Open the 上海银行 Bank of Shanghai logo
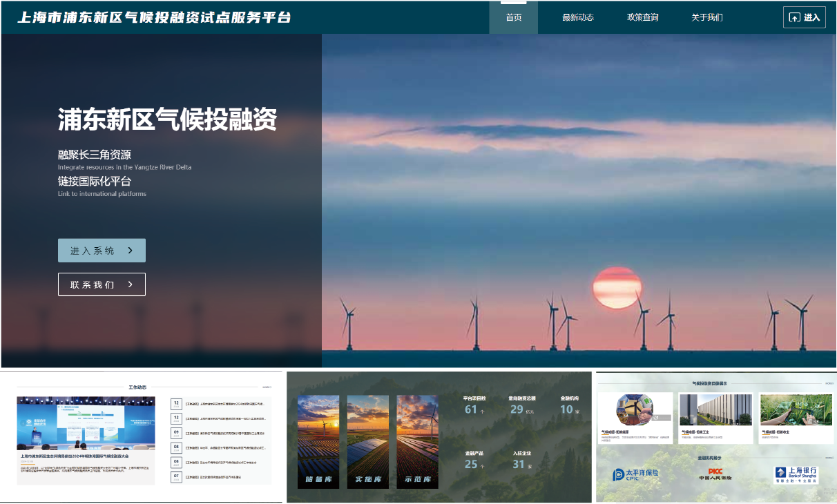 [x=797, y=475]
